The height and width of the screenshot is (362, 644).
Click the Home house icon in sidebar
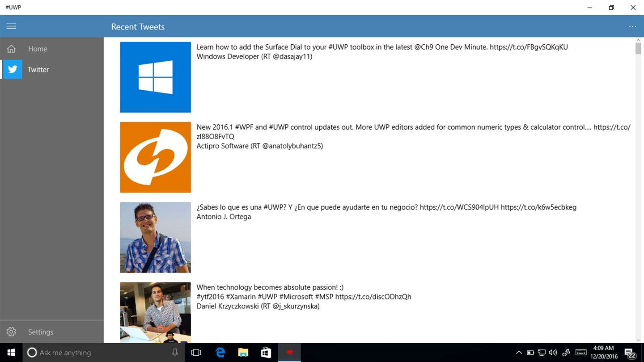point(11,49)
